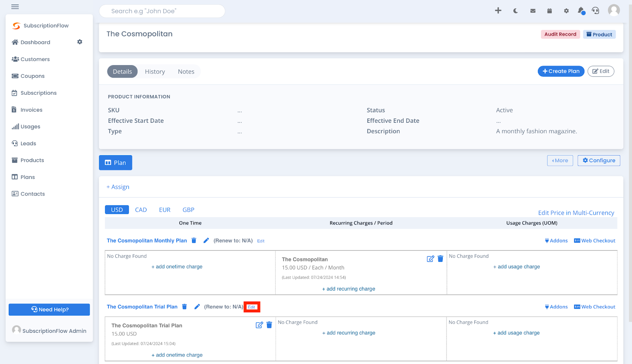Click the Configure button

(x=599, y=161)
